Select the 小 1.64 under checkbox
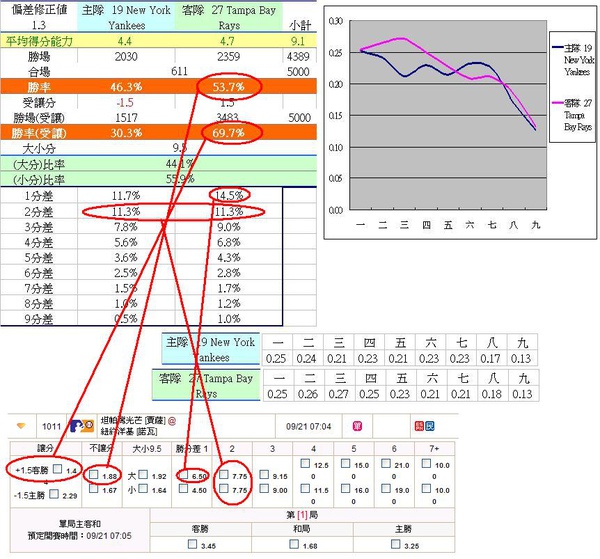 point(143,488)
